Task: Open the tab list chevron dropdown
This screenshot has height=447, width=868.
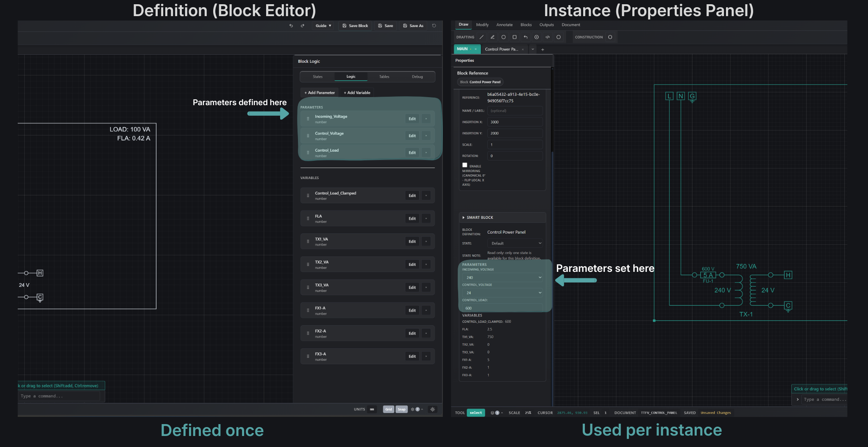Action: 533,50
